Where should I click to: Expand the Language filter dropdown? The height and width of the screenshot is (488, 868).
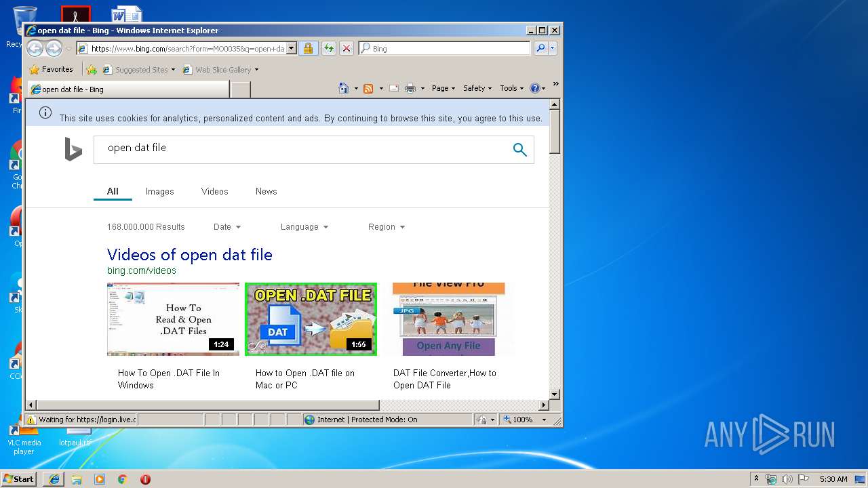click(304, 227)
